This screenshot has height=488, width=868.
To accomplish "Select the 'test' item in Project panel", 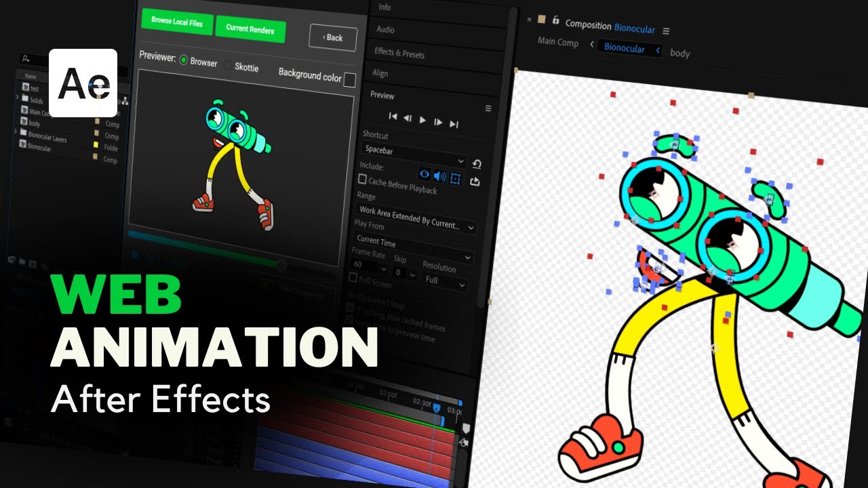I will coord(35,89).
